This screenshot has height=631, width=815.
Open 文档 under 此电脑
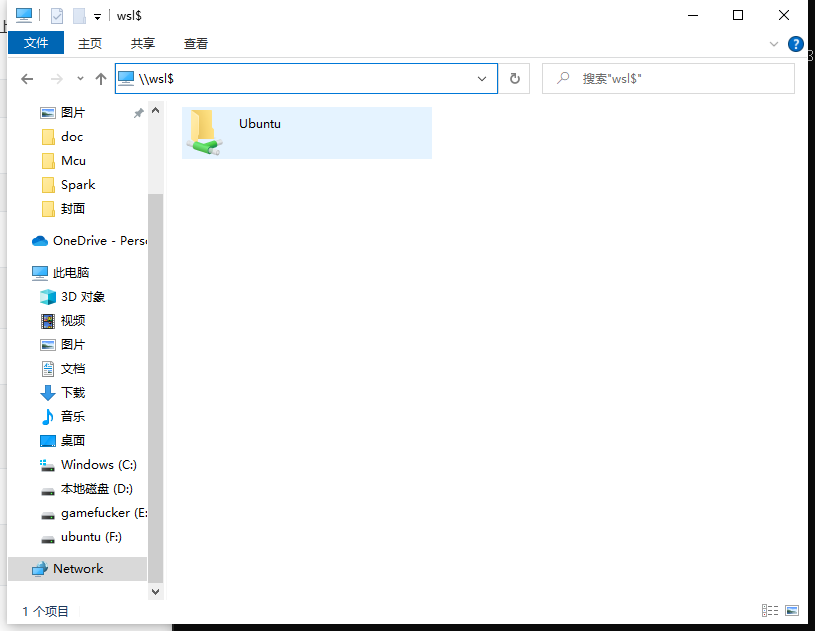click(73, 369)
